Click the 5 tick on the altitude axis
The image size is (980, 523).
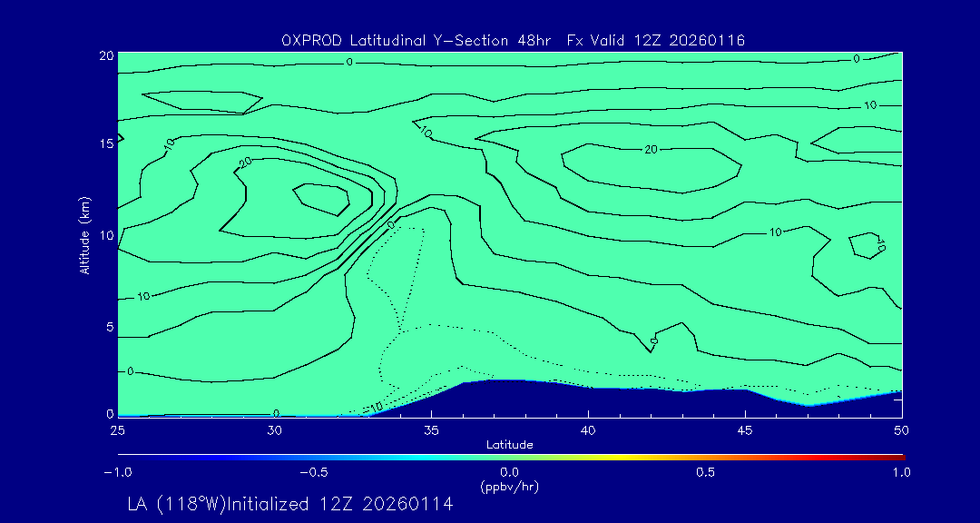(106, 327)
